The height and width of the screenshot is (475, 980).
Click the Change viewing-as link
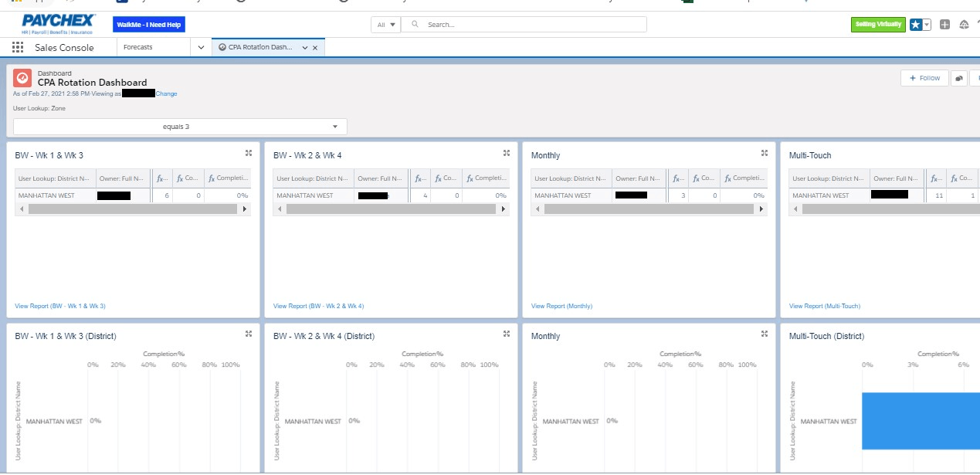(166, 94)
